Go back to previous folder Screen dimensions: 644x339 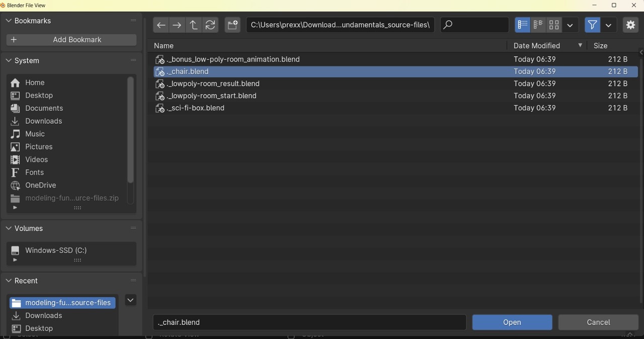(161, 25)
